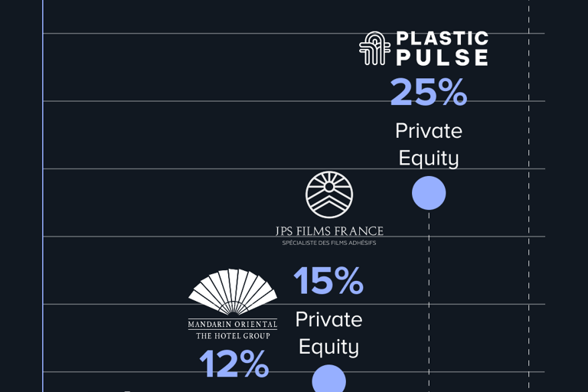Screen dimensions: 588x392
Task: Select the PLASTIC PULSE wordmark
Action: tap(443, 48)
